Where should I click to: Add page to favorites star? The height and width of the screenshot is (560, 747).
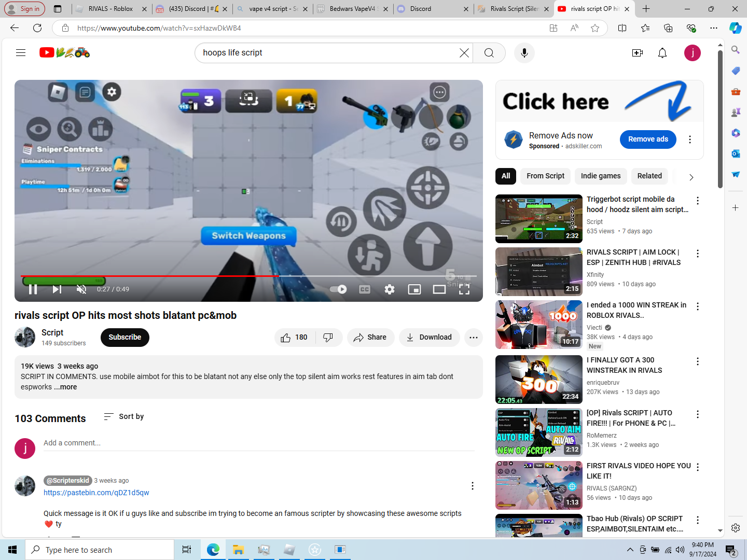pyautogui.click(x=595, y=28)
